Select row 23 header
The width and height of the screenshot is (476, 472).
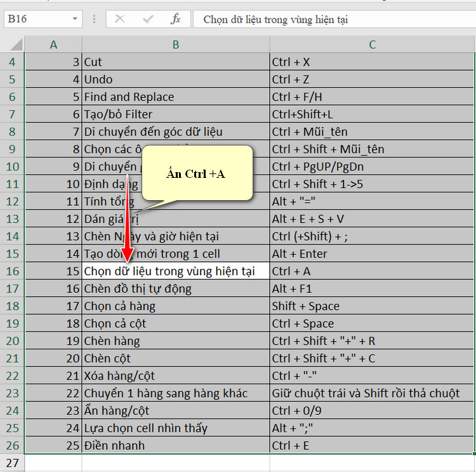(12, 393)
